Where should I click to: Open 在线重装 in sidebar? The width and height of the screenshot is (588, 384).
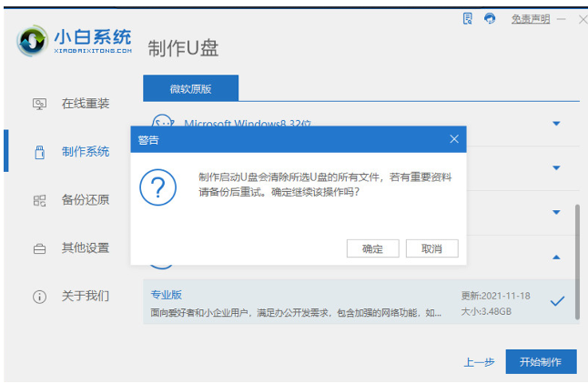click(86, 104)
